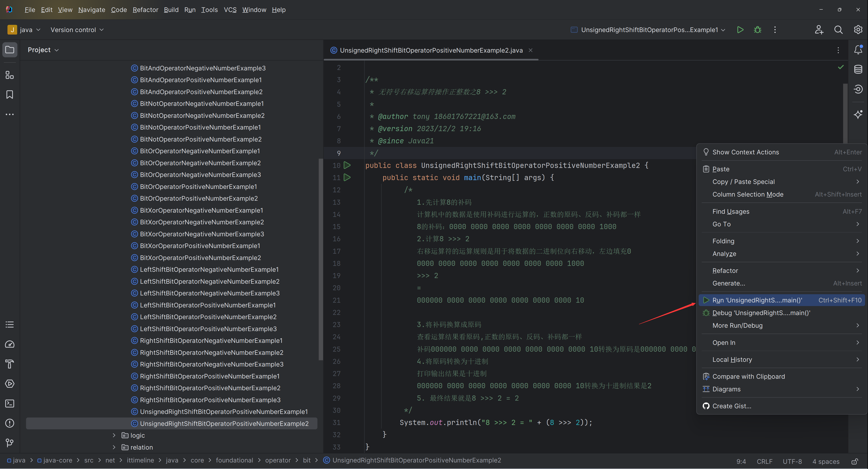Viewport: 868px width, 469px height.
Task: Click the java-core breadcrumb in navigation bar
Action: (x=55, y=460)
